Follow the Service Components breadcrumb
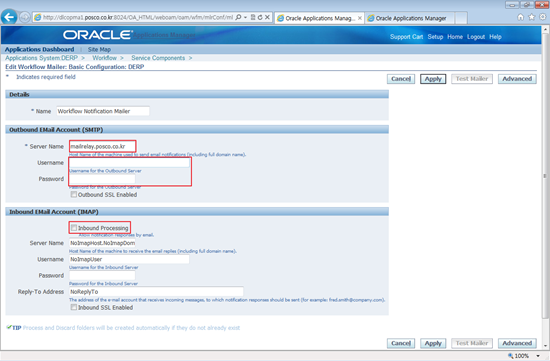This screenshot has height=361, width=550. click(x=158, y=58)
